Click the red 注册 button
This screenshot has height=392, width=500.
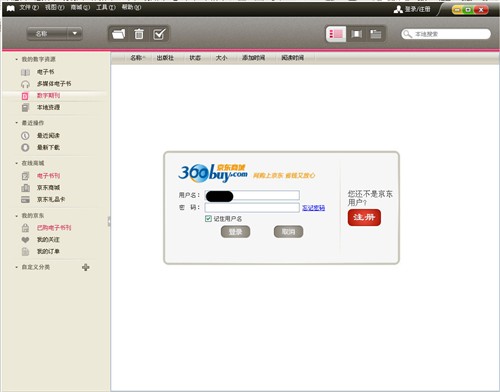point(364,217)
